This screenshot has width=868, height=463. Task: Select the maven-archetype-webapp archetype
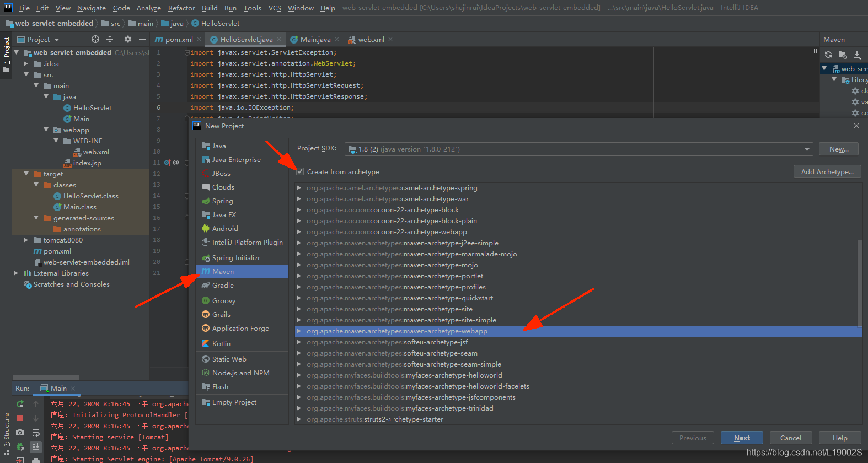[x=578, y=331]
